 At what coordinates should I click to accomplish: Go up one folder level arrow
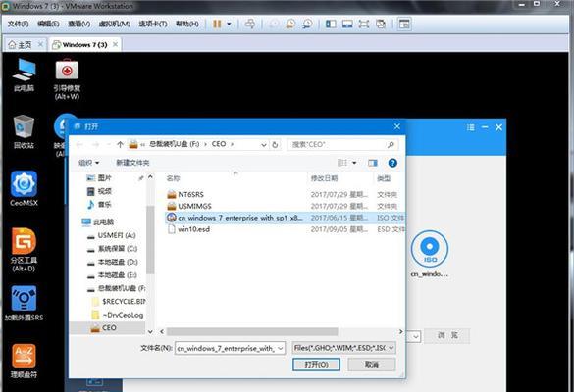(x=120, y=144)
